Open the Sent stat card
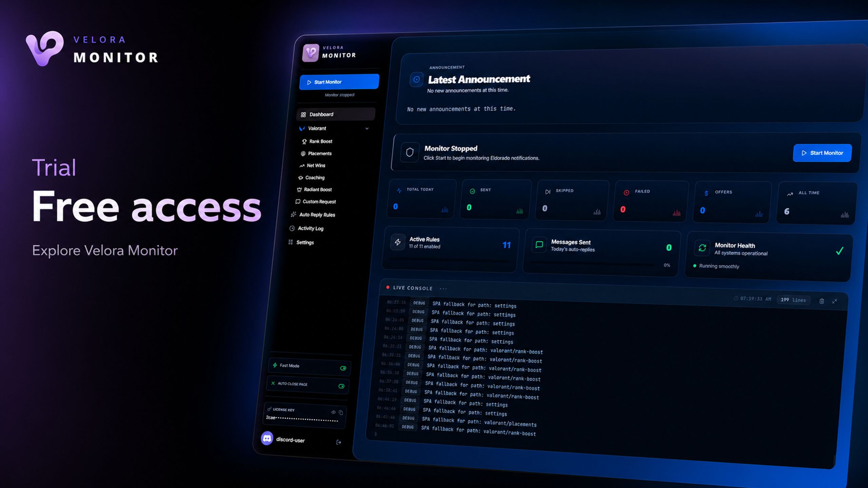Viewport: 868px width, 488px height. coord(495,200)
